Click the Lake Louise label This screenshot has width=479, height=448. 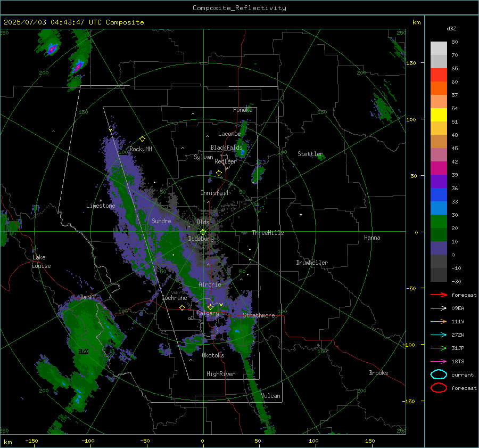[41, 262]
